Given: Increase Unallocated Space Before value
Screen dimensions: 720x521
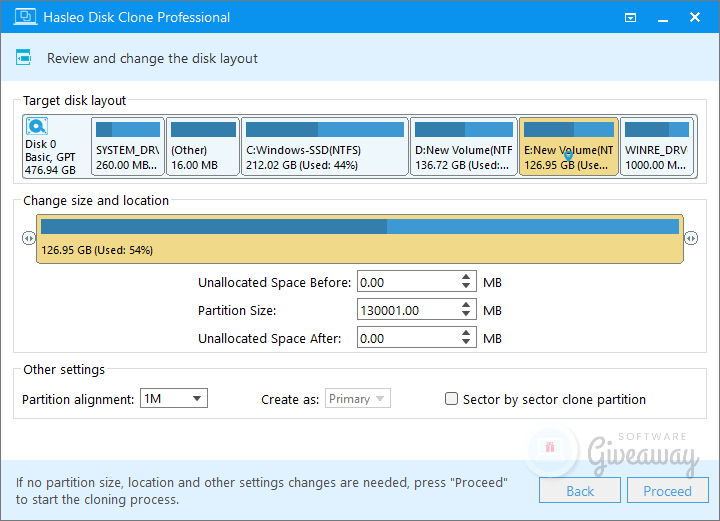Looking at the screenshot, I should tap(466, 277).
